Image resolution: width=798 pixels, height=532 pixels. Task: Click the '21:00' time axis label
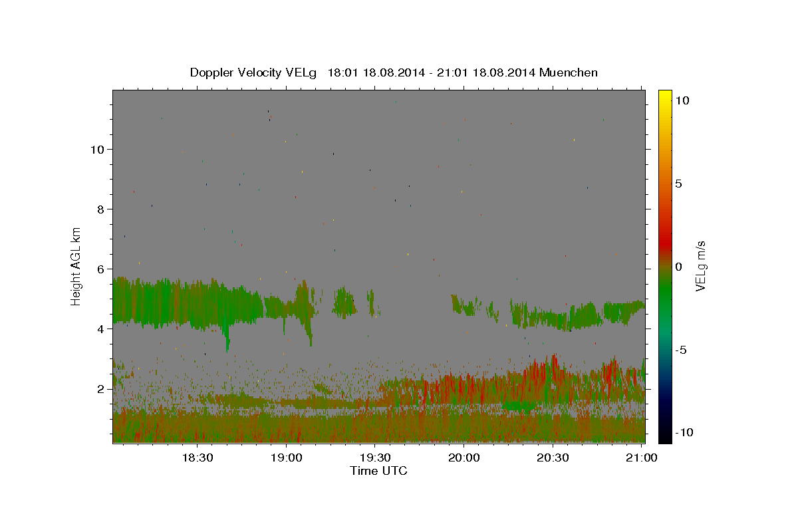coord(641,458)
